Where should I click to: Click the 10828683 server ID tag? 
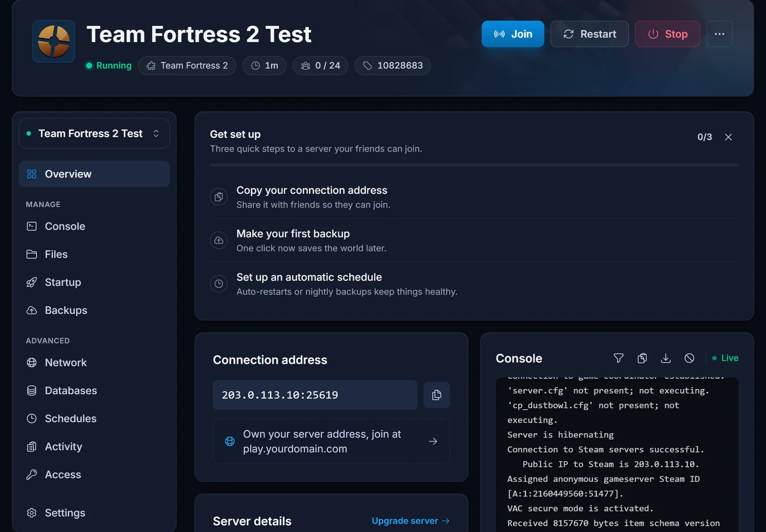[393, 66]
